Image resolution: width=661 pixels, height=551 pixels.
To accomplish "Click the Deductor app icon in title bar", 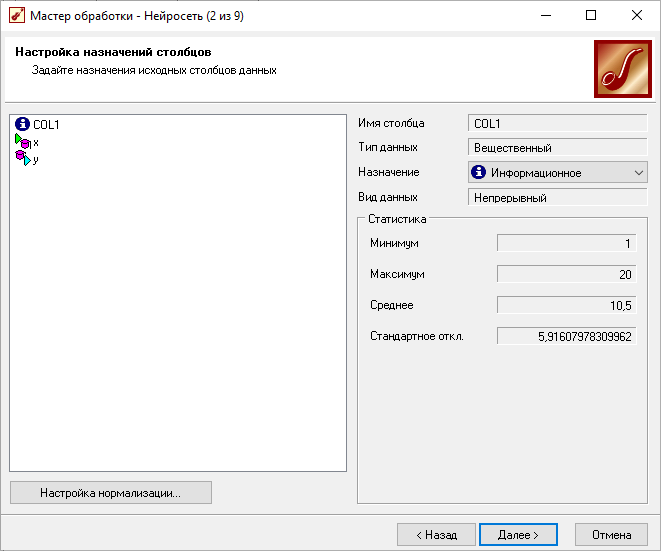I will pos(17,16).
